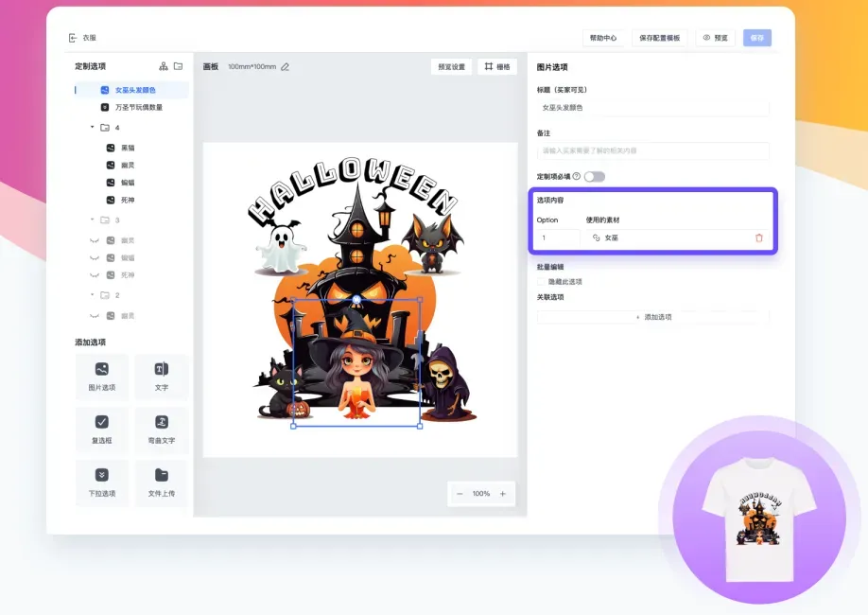This screenshot has height=615, width=868.
Task: Click the add folder icon in 定制选项 header
Action: pos(178,66)
